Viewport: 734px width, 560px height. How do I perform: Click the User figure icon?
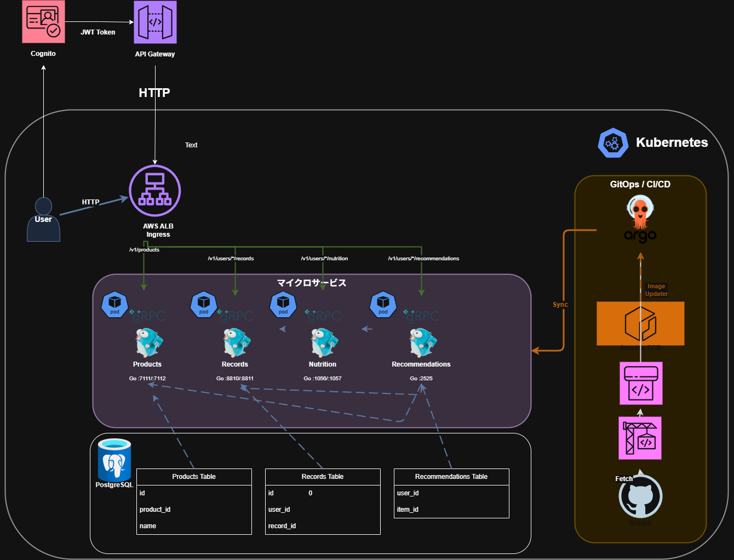[x=43, y=219]
